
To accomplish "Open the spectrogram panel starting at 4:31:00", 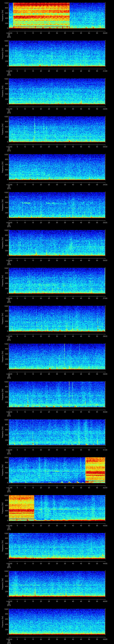I will pyautogui.click(x=57, y=91).
